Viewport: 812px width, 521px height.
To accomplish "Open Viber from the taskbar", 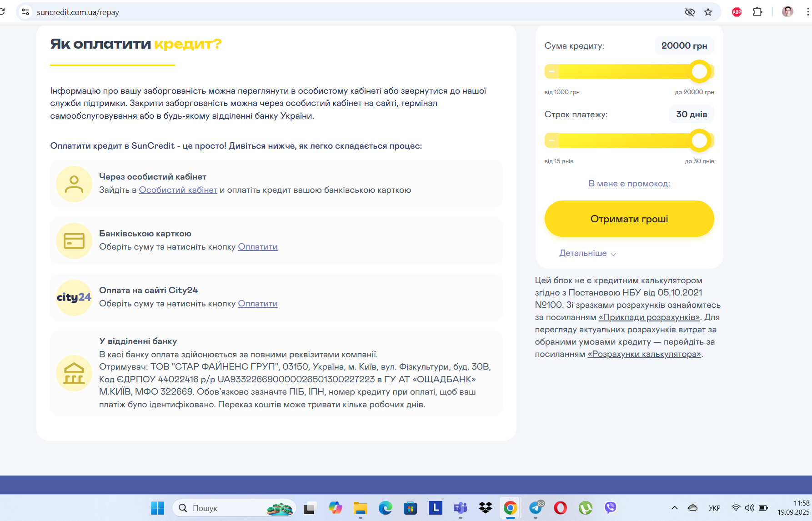I will (x=611, y=508).
